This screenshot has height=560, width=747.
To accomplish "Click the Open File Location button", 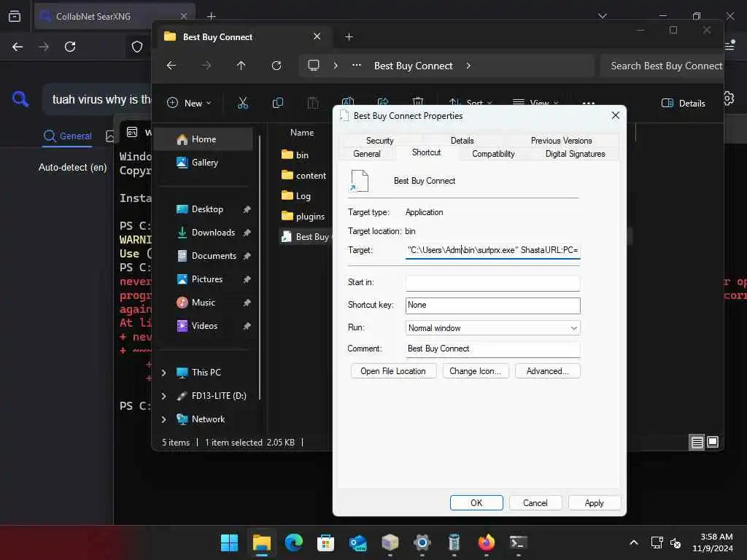I will tap(393, 371).
